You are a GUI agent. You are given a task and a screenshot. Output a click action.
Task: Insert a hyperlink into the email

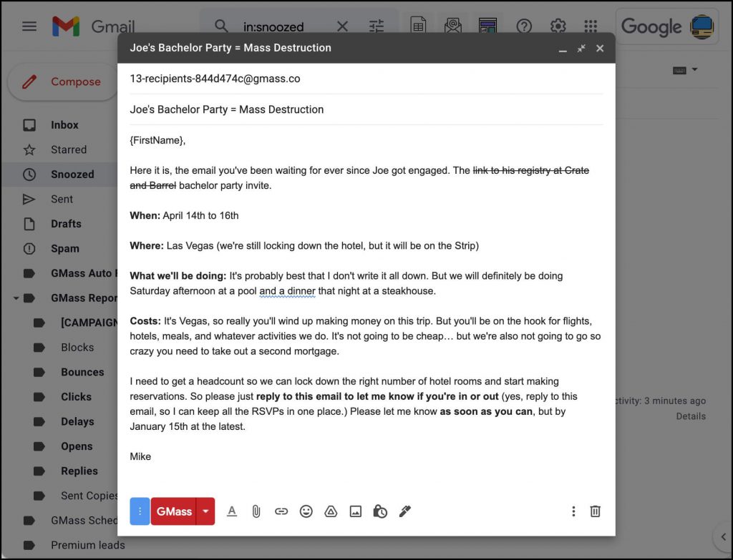tap(281, 511)
